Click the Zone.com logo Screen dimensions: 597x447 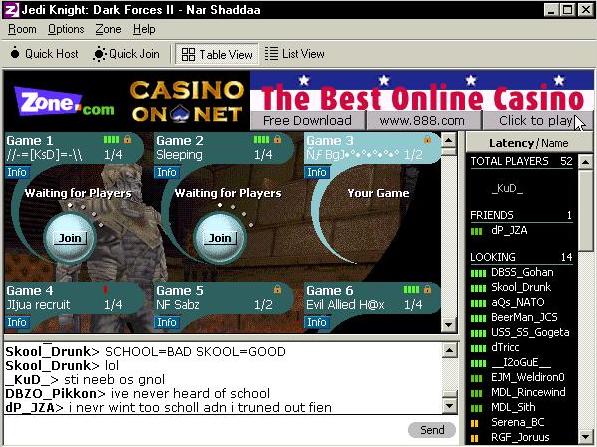click(64, 102)
